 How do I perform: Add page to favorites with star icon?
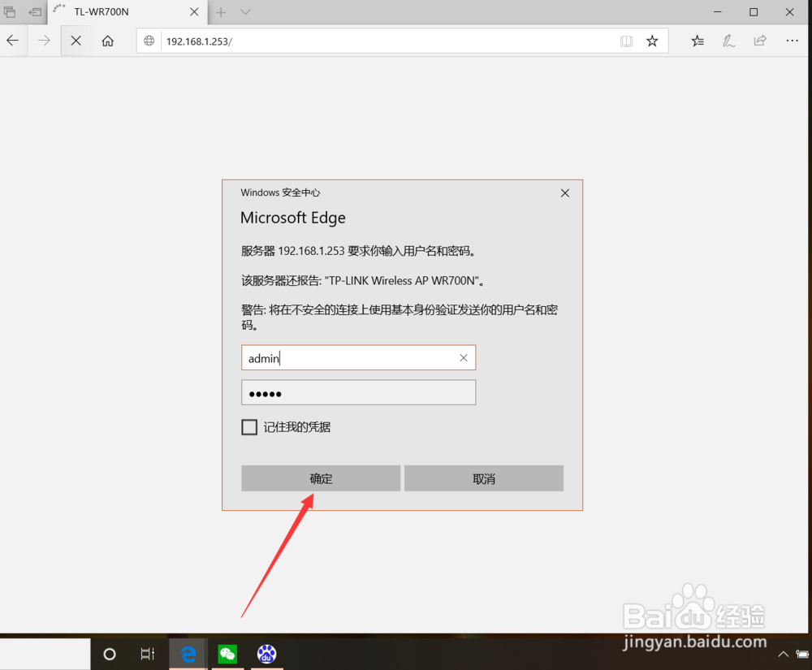pyautogui.click(x=652, y=41)
